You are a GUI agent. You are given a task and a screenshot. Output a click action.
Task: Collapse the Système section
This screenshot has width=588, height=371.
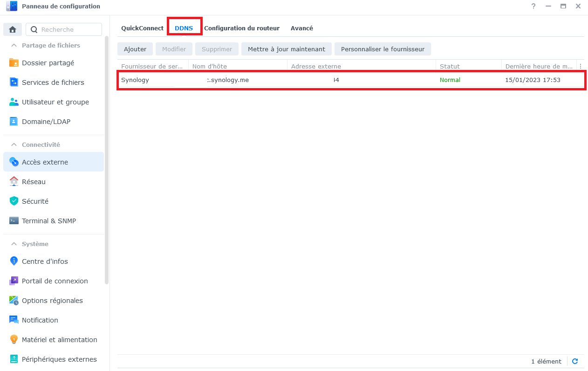[x=14, y=244]
